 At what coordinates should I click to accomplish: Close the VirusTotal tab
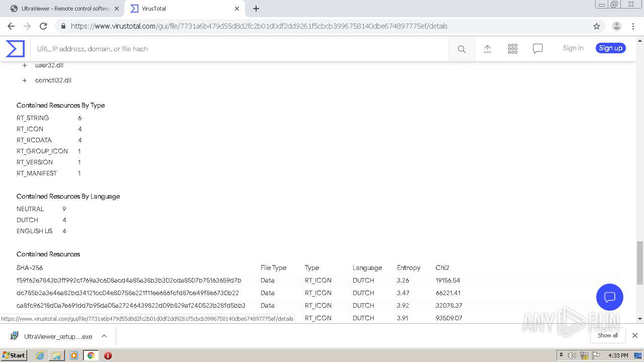click(x=236, y=9)
